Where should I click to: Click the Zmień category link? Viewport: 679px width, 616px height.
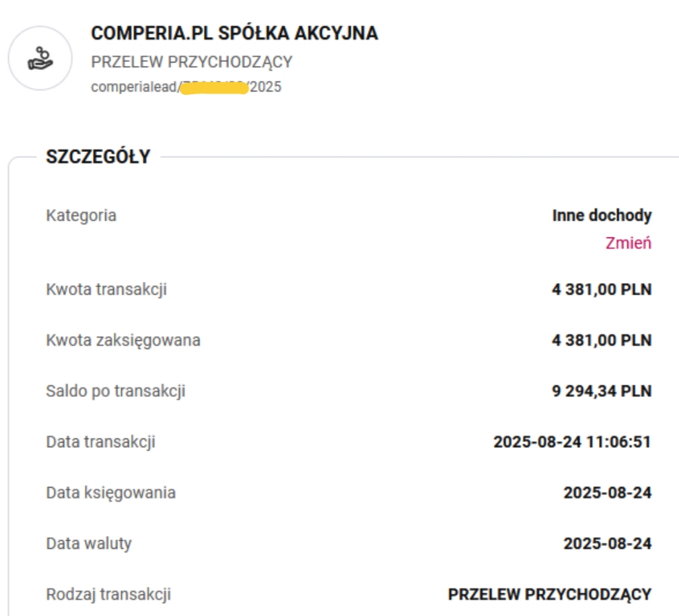pos(628,243)
